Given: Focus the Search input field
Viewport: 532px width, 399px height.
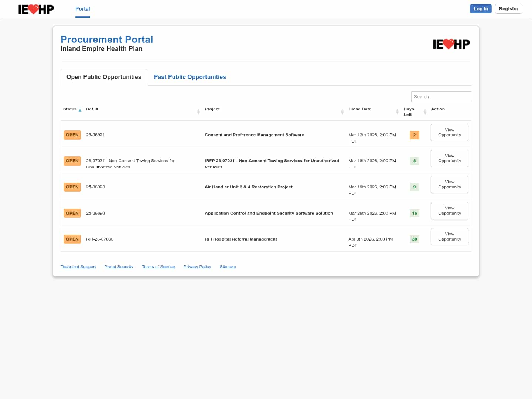Looking at the screenshot, I should pos(441,97).
